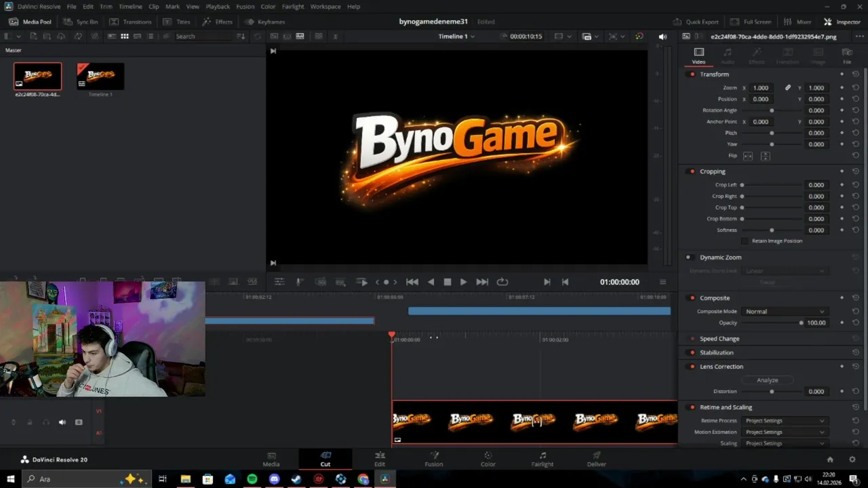The width and height of the screenshot is (868, 488).
Task: Open the Mixer panel
Action: pyautogui.click(x=797, y=22)
